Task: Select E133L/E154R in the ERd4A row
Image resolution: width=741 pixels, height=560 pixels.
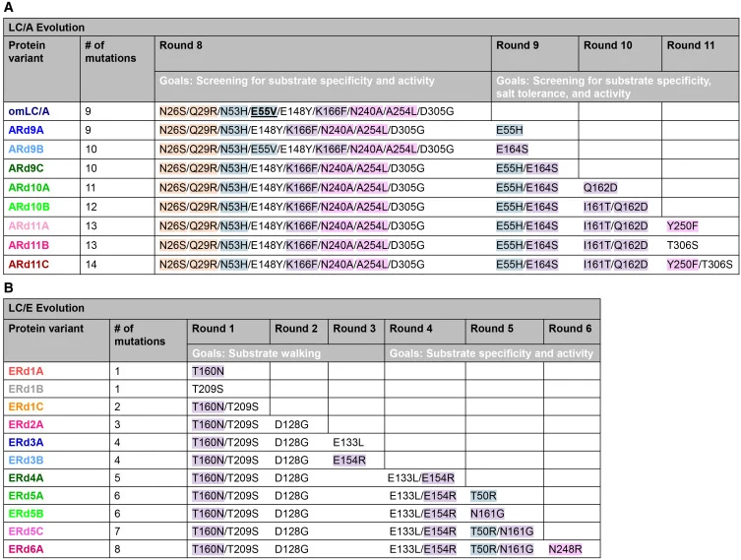Action: click(421, 477)
